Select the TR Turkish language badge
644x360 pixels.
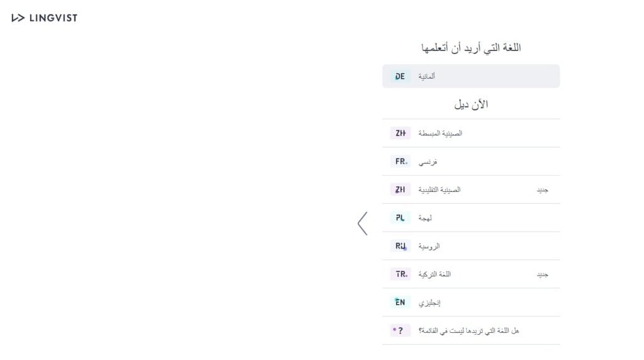point(400,274)
